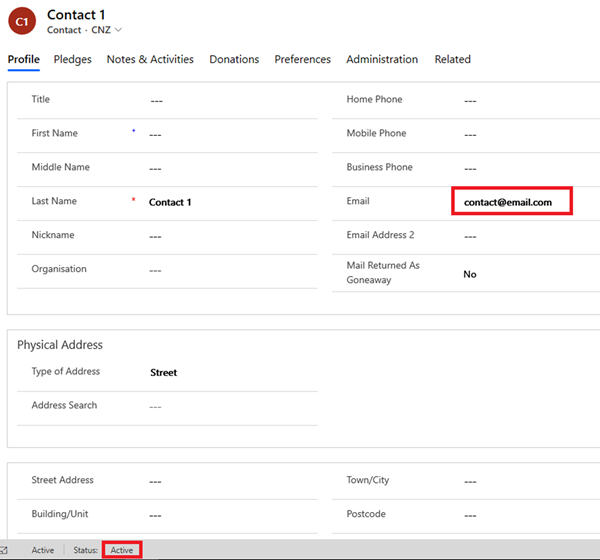Click the Active status value in footer
The width and height of the screenshot is (600, 560).
pyautogui.click(x=121, y=550)
